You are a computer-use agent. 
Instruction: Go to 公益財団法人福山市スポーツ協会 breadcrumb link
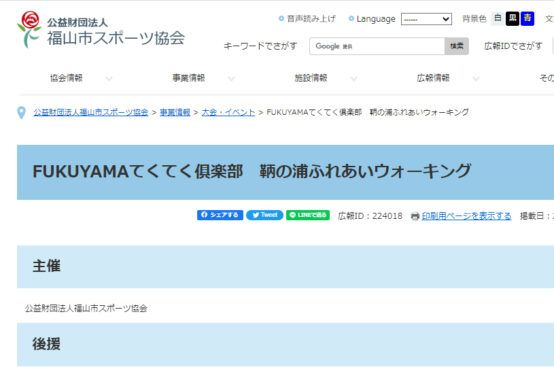pyautogui.click(x=91, y=112)
